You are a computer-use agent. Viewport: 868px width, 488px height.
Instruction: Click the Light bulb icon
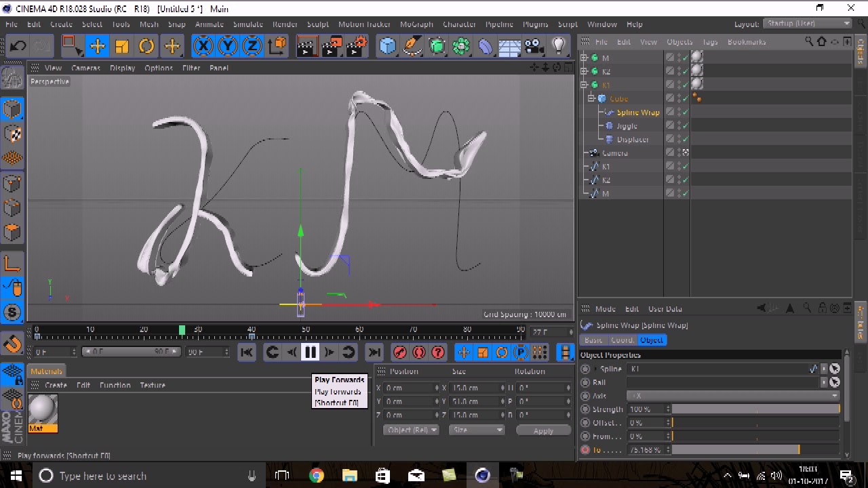coord(559,46)
